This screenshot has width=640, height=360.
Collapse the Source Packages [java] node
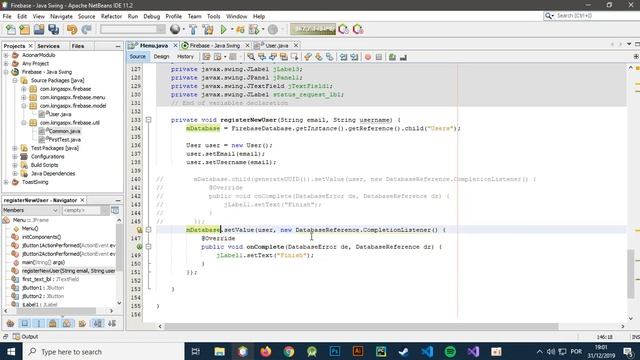[15, 80]
